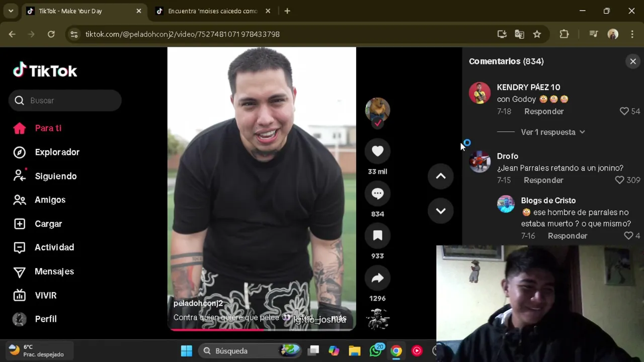Click the spinning sound disc thumbnail
Viewport: 644px width, 362px height.
point(377,319)
